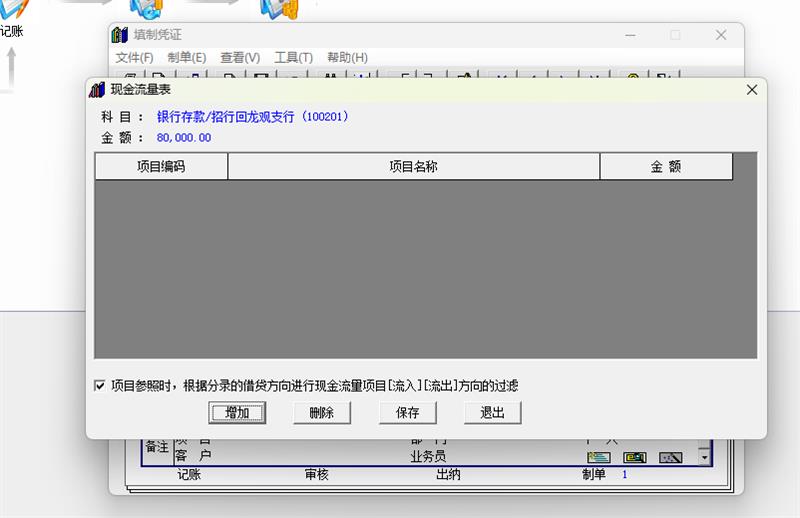Click the first green card icon in 备注 area

pos(599,458)
